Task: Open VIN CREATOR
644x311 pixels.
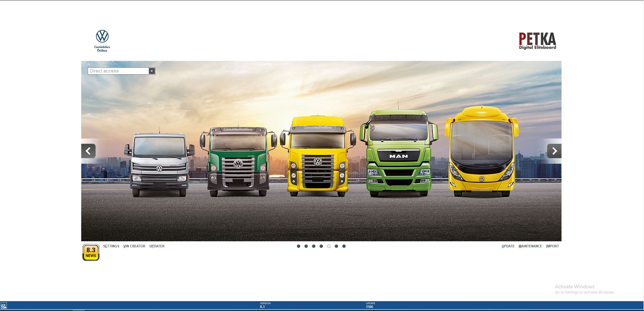Action: coord(134,246)
